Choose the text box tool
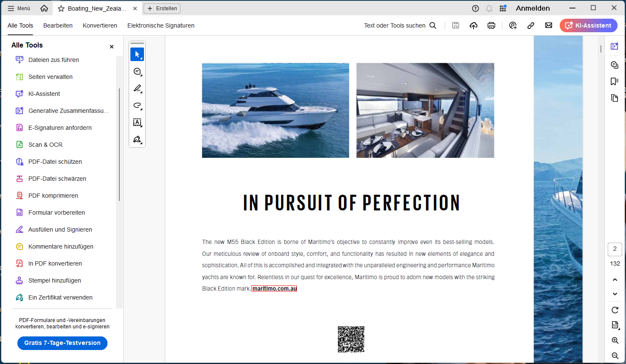Viewport: 626px width, 364px height. (x=137, y=122)
